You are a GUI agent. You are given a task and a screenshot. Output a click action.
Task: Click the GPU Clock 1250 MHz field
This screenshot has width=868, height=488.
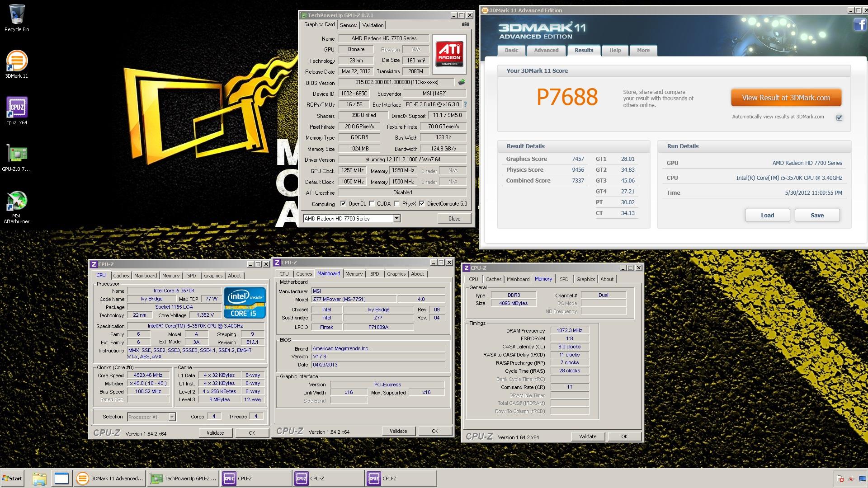(353, 171)
